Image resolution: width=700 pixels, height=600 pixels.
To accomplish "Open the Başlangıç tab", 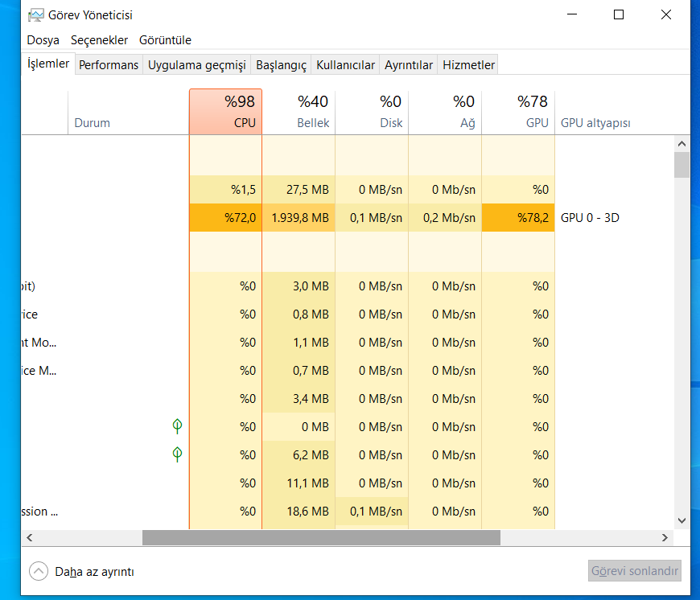I will 282,65.
